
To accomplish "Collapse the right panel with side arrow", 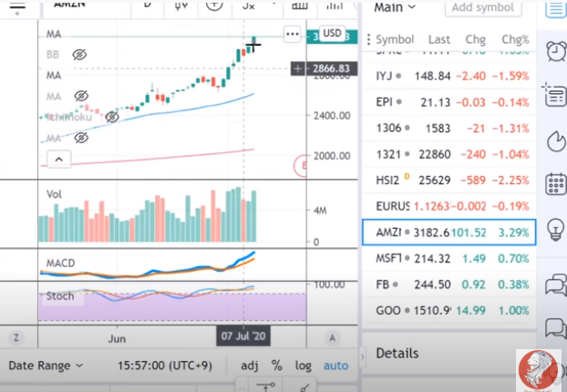I will 363,357.
